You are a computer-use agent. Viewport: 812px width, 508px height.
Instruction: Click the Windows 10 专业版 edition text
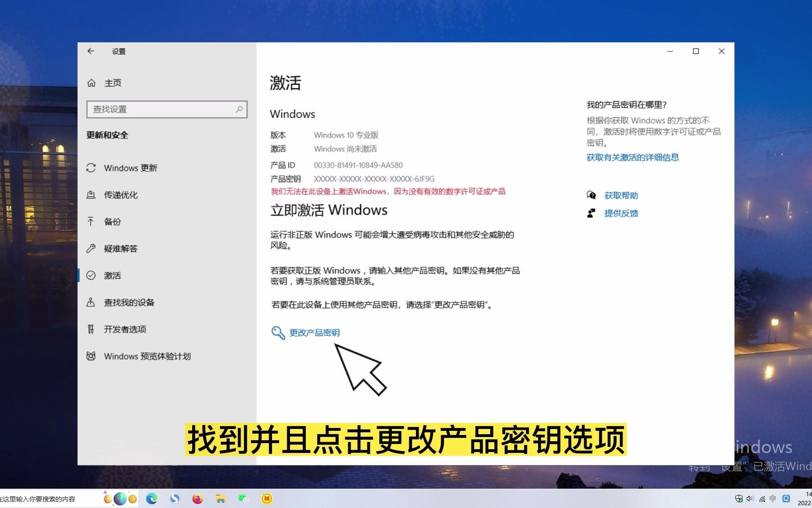pos(346,135)
